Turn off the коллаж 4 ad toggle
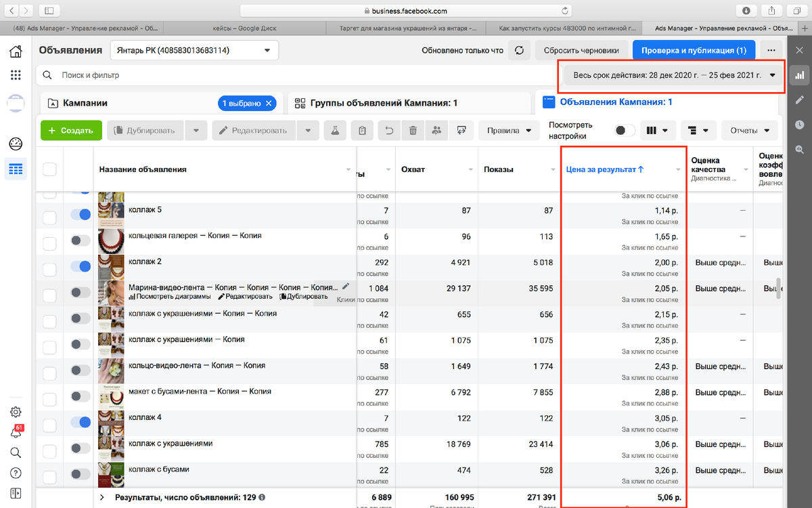This screenshot has height=508, width=812. (81, 422)
